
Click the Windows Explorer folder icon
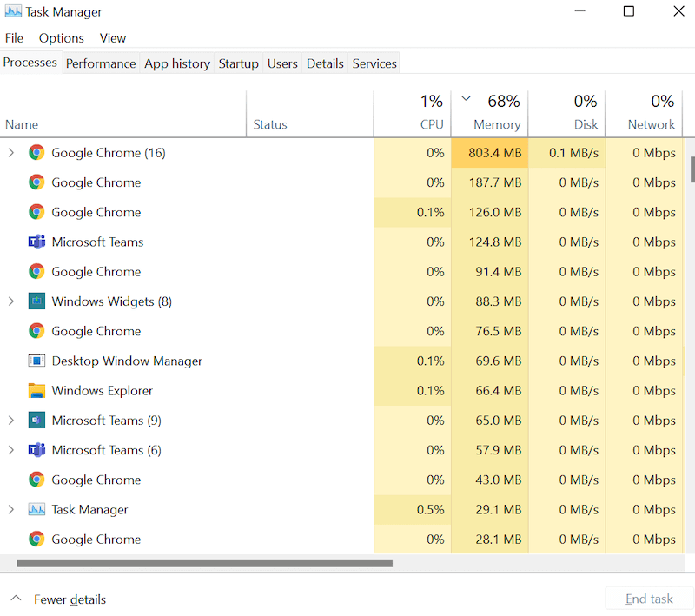(36, 391)
